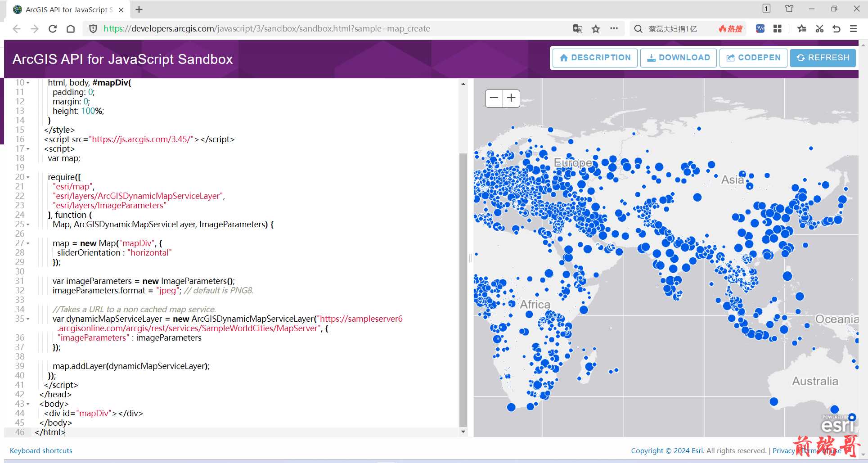This screenshot has height=463, width=868.
Task: Close the ArcGIS API for JavaScript tab
Action: click(121, 9)
